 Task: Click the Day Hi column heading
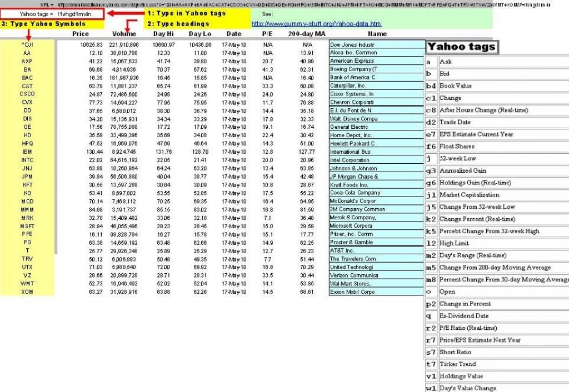[x=163, y=34]
